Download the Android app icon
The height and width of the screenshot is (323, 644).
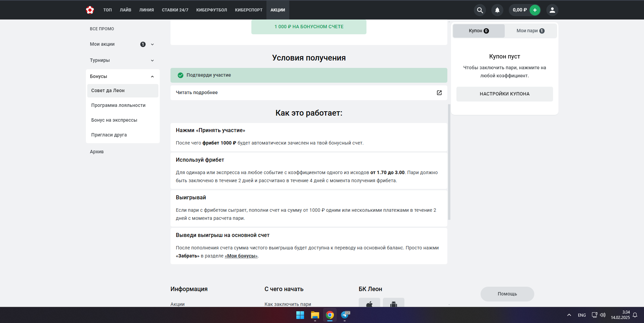[x=393, y=304]
